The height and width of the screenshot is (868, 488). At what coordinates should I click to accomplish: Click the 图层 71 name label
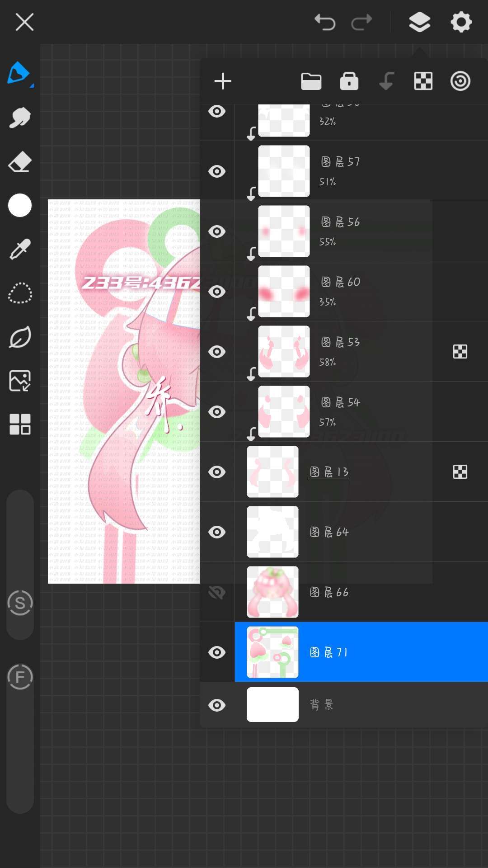[x=329, y=652]
